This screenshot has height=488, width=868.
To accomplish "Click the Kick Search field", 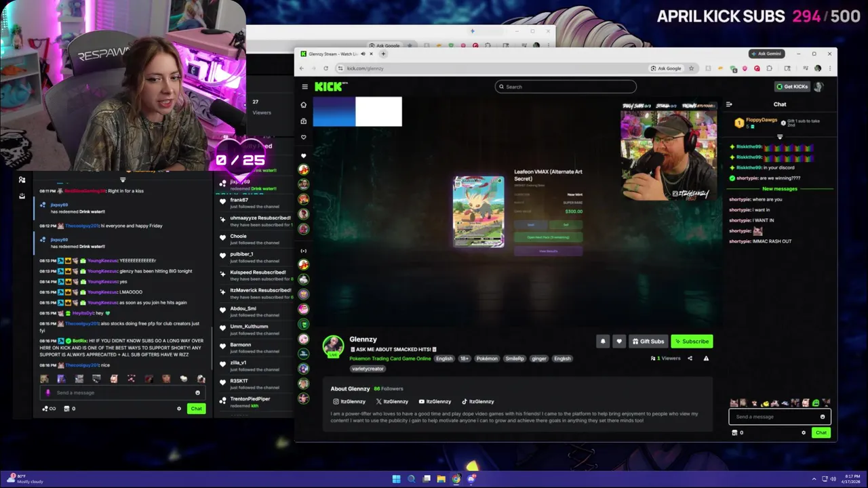I will [566, 87].
